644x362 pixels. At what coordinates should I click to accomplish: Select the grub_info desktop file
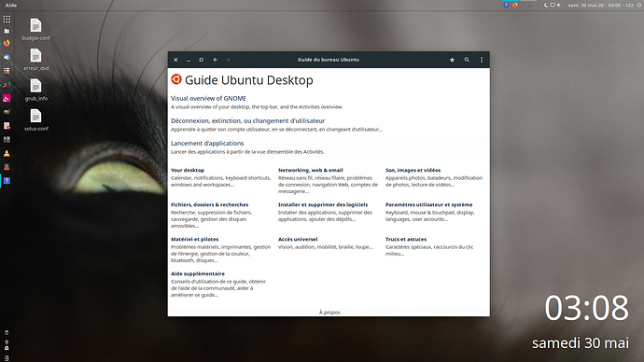(35, 90)
